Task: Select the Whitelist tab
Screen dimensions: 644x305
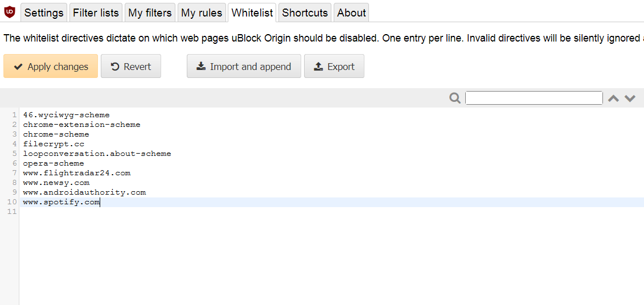Action: [x=252, y=13]
